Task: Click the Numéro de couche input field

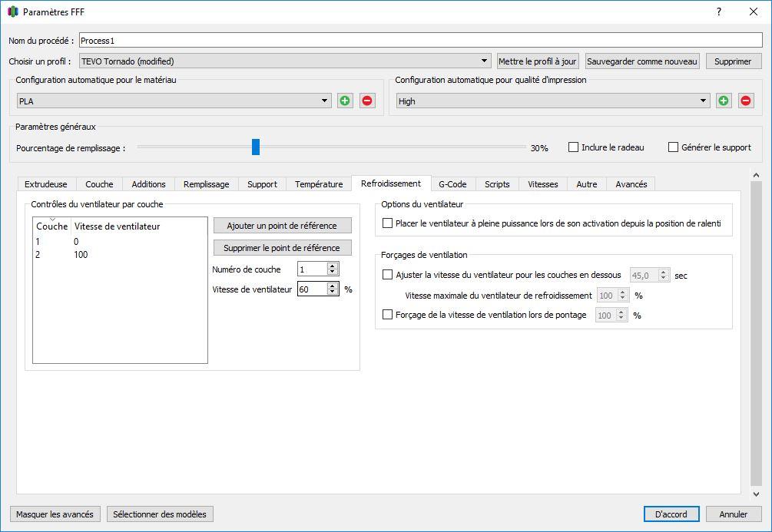Action: [312, 269]
